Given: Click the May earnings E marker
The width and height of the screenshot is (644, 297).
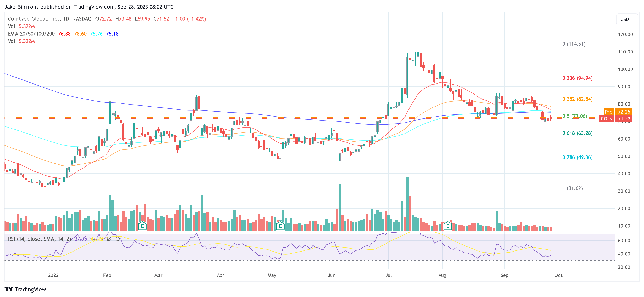Looking at the screenshot, I should tap(280, 226).
